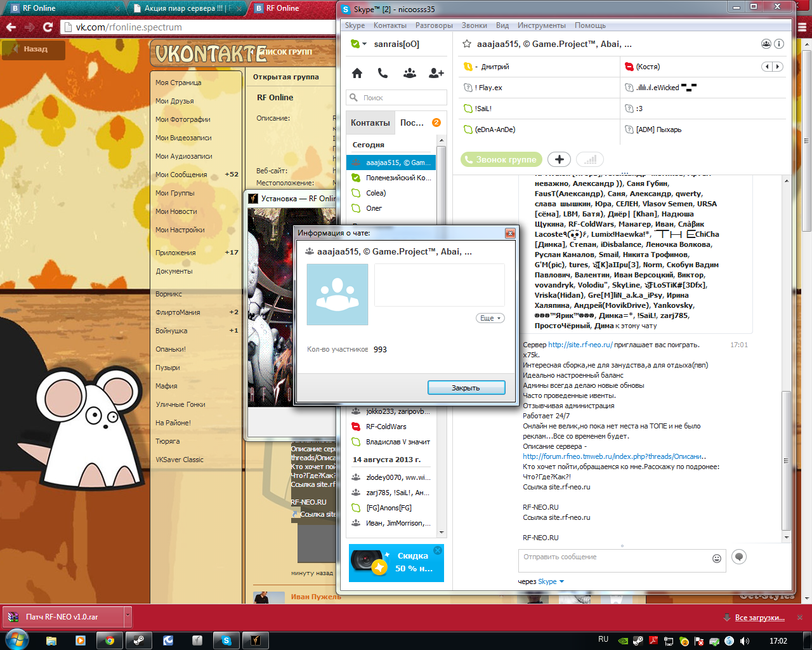Click the add contact icon in Skype
Image resolution: width=812 pixels, height=650 pixels.
tap(436, 73)
